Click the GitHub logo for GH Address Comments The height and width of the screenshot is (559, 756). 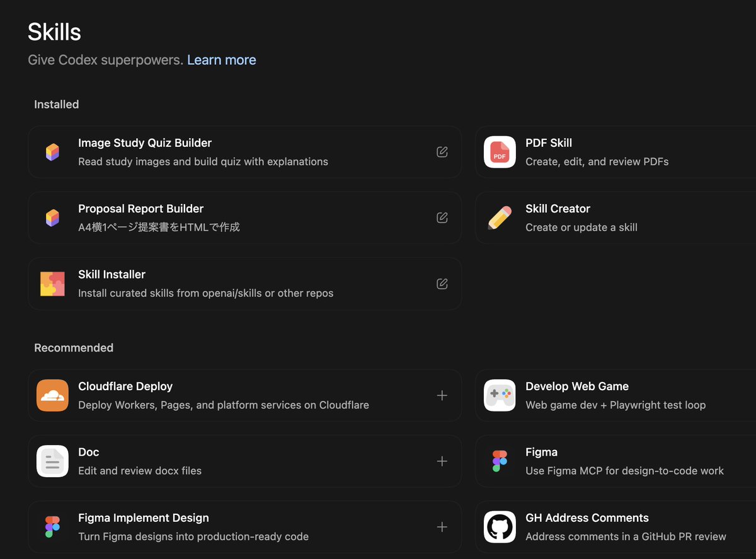click(x=500, y=527)
